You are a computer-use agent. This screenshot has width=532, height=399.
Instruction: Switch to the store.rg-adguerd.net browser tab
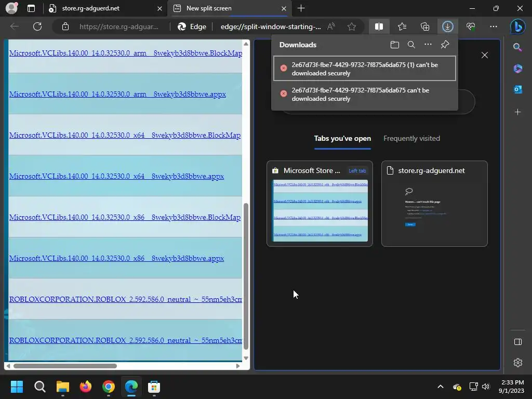(x=105, y=8)
